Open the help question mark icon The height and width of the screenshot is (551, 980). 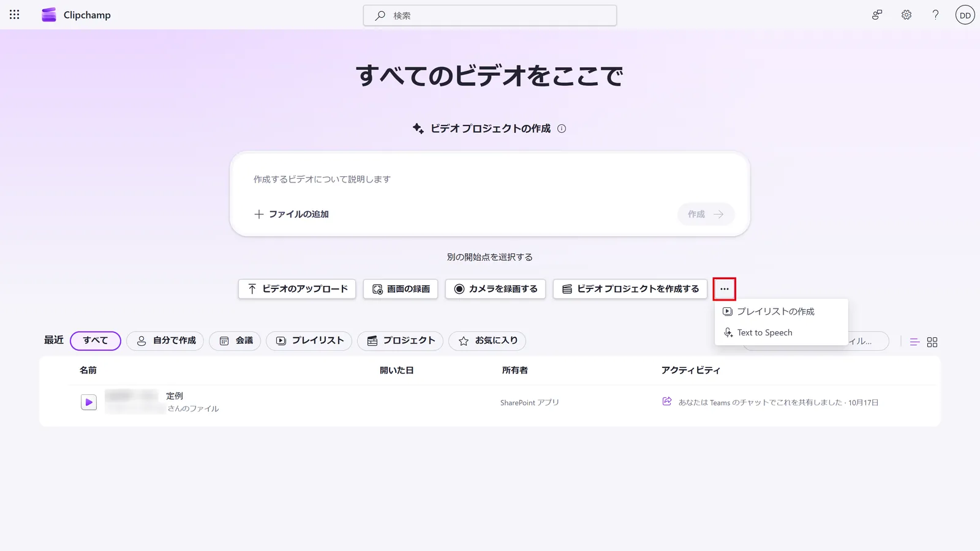(935, 15)
